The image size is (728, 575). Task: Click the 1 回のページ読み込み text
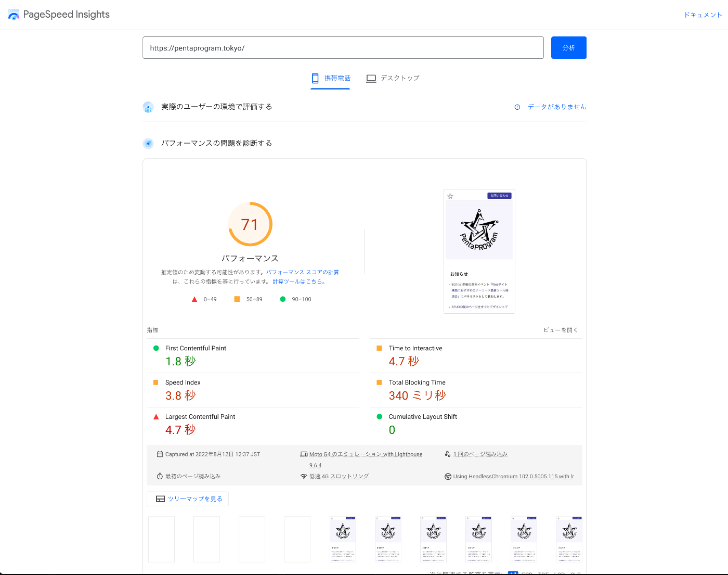click(x=480, y=454)
